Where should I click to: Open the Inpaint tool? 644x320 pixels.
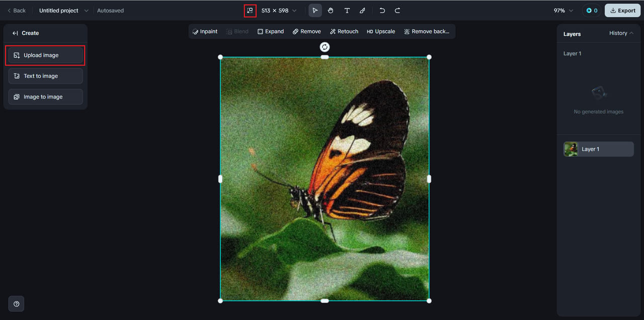(205, 31)
